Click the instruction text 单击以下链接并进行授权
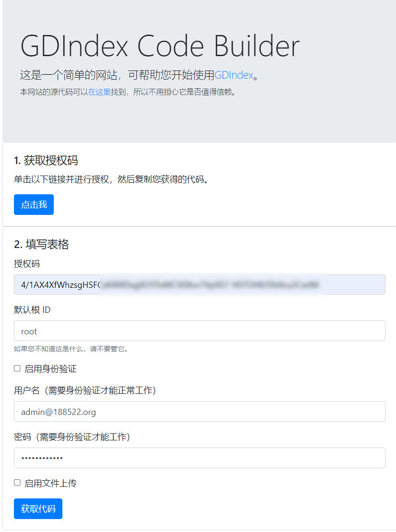The width and height of the screenshot is (396, 532). [x=111, y=179]
